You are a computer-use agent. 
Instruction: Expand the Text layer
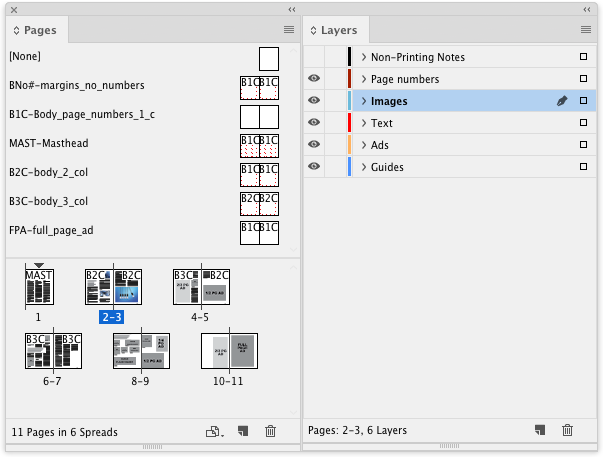tap(364, 123)
